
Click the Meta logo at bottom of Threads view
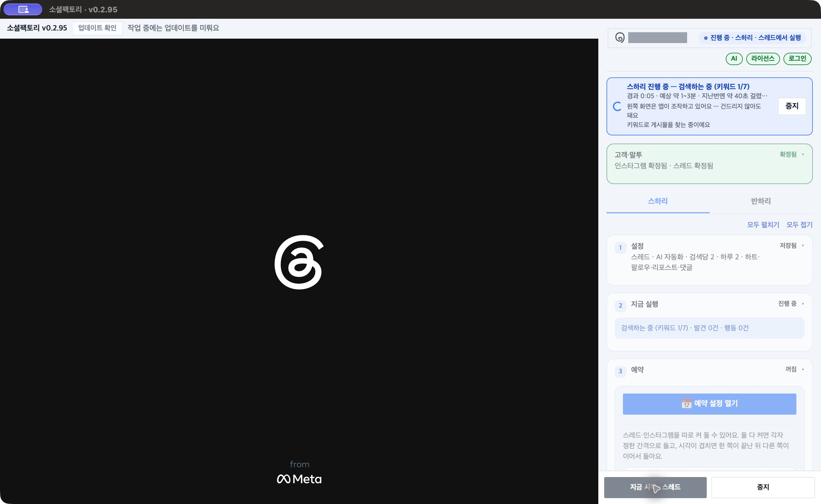[299, 479]
